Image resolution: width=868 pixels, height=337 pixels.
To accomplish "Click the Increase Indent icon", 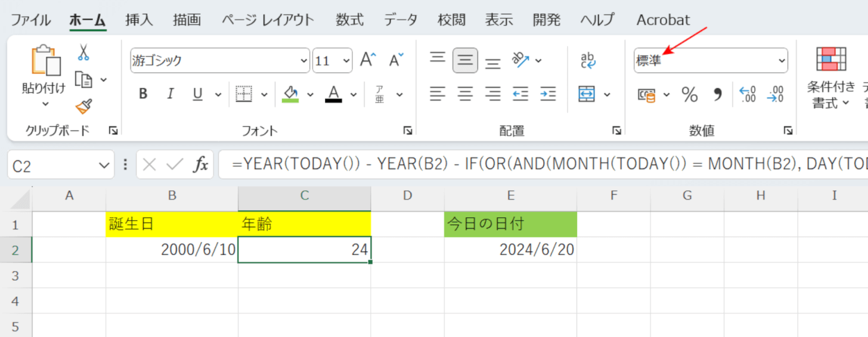I will 548,93.
